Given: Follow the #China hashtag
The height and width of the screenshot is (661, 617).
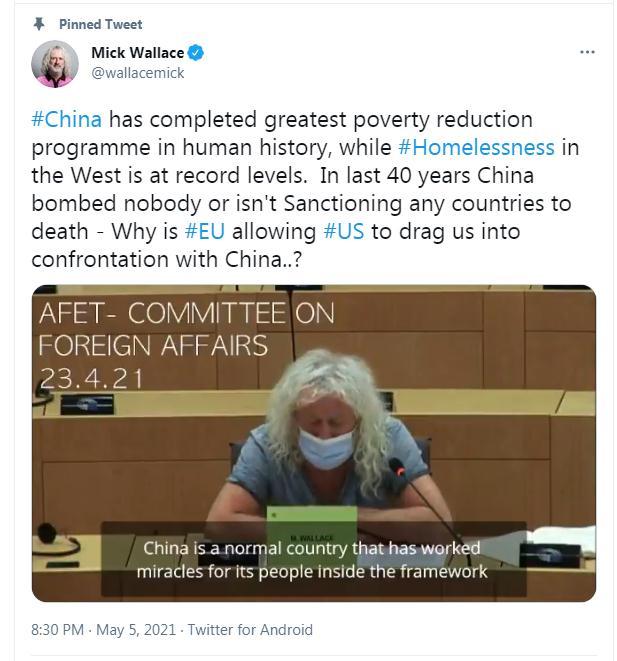Looking at the screenshot, I should pyautogui.click(x=67, y=119).
